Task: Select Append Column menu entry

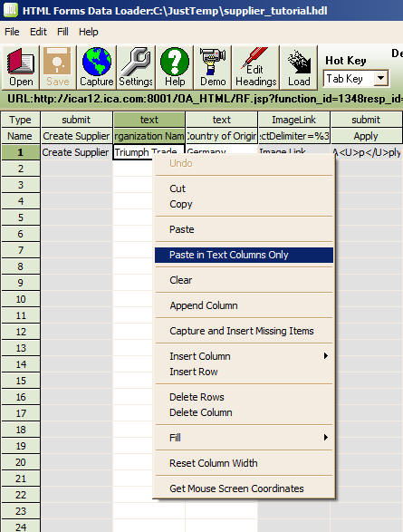Action: click(x=244, y=305)
